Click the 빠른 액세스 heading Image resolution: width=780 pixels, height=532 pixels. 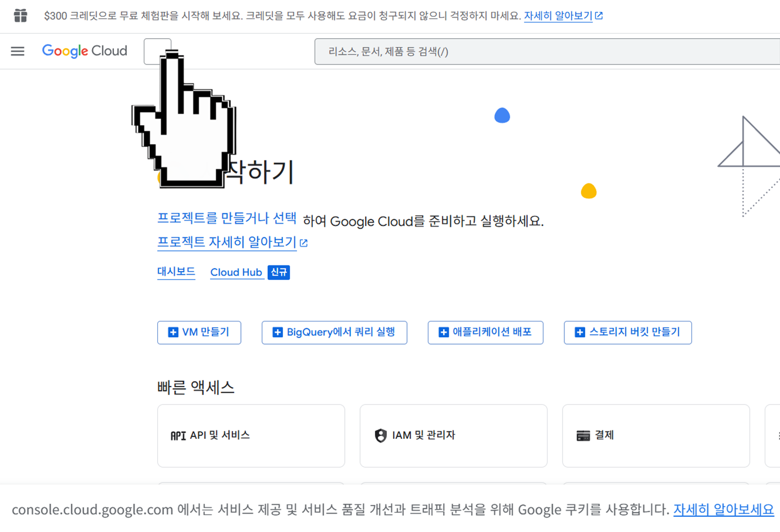pyautogui.click(x=195, y=387)
